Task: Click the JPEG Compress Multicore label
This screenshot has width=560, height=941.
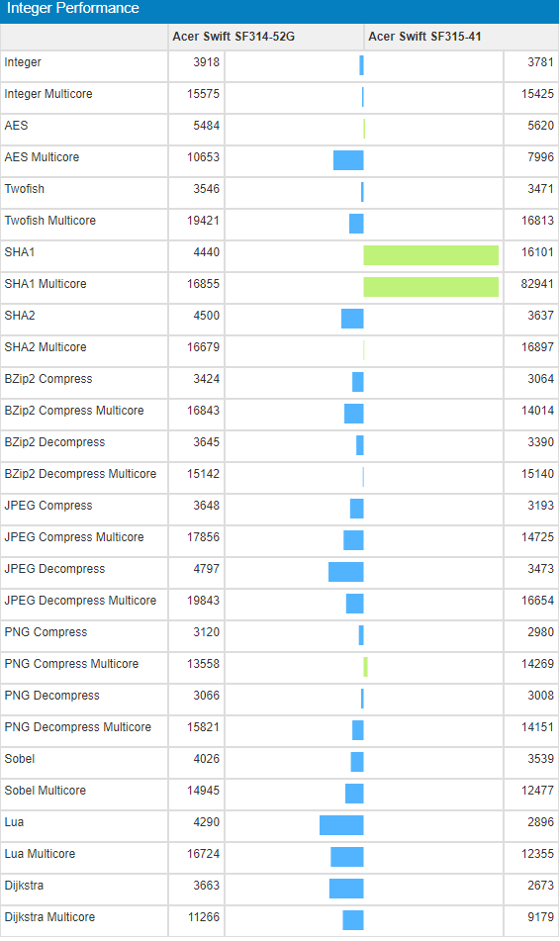Action: click(74, 537)
